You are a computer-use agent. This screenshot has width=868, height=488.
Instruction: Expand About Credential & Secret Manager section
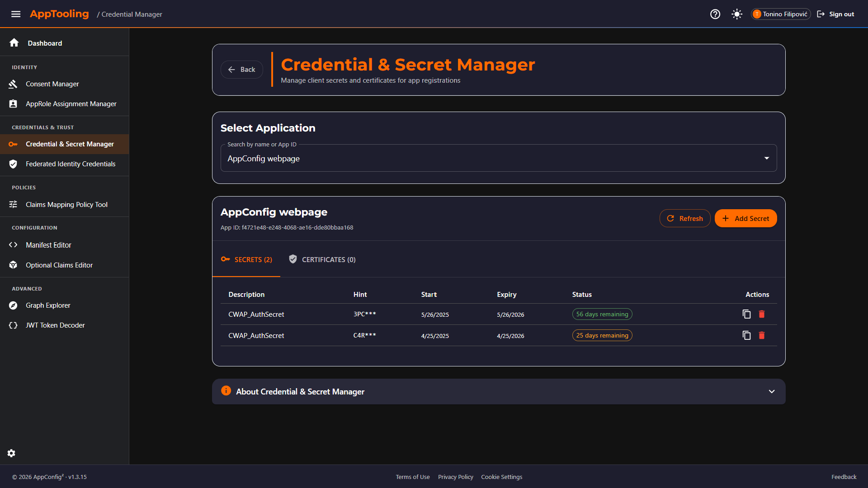pyautogui.click(x=771, y=391)
